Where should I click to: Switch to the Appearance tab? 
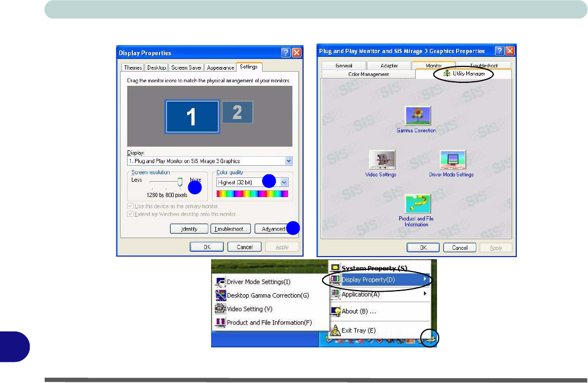(x=220, y=67)
